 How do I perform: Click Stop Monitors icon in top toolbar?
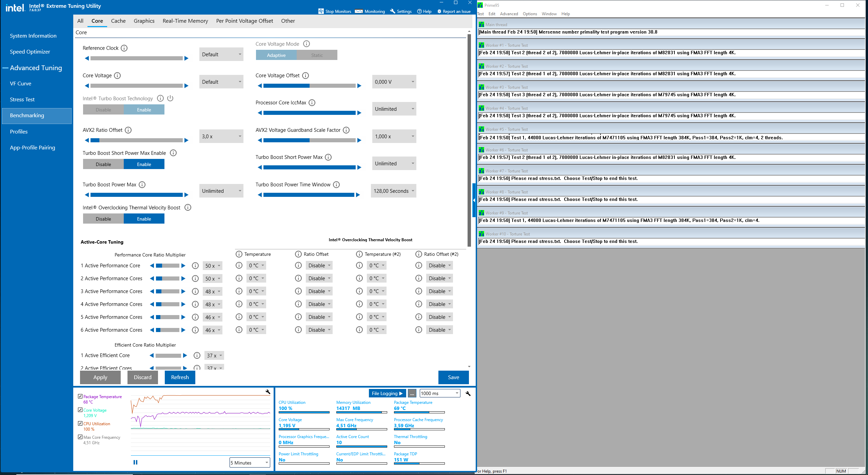click(x=321, y=11)
